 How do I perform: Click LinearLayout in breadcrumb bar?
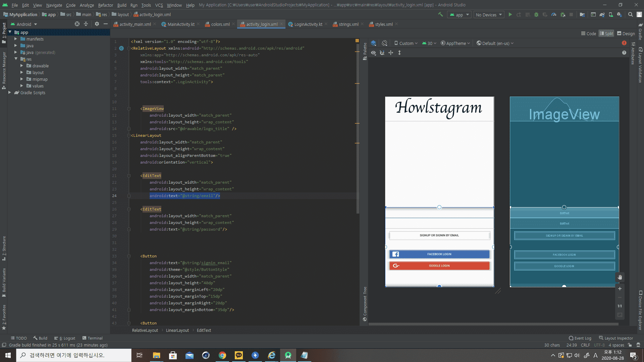177,330
